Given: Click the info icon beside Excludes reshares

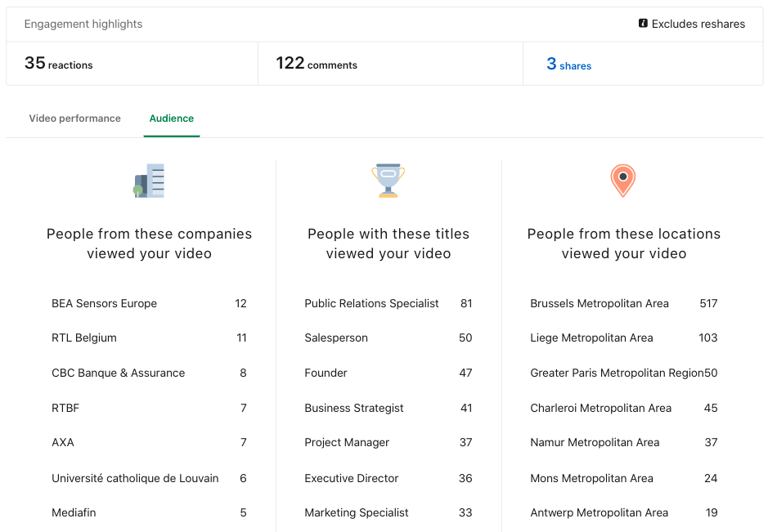Looking at the screenshot, I should [643, 23].
